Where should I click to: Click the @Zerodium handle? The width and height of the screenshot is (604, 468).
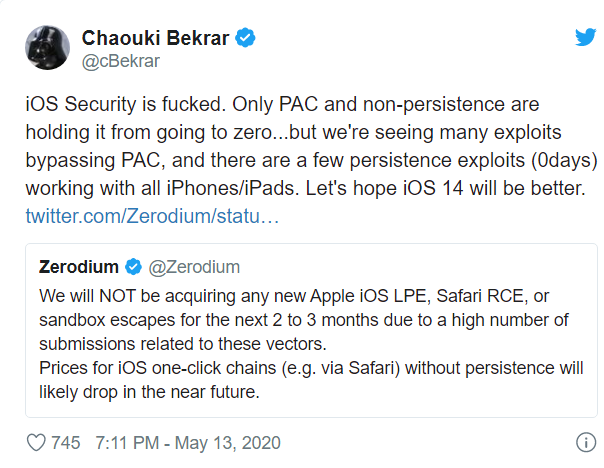pos(194,266)
